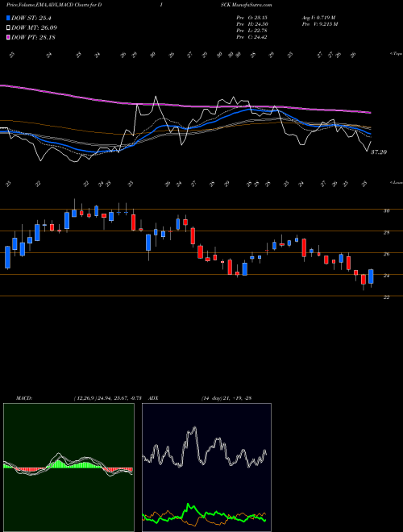Click the white DOW MT legend swatch

pyautogui.click(x=8, y=28)
